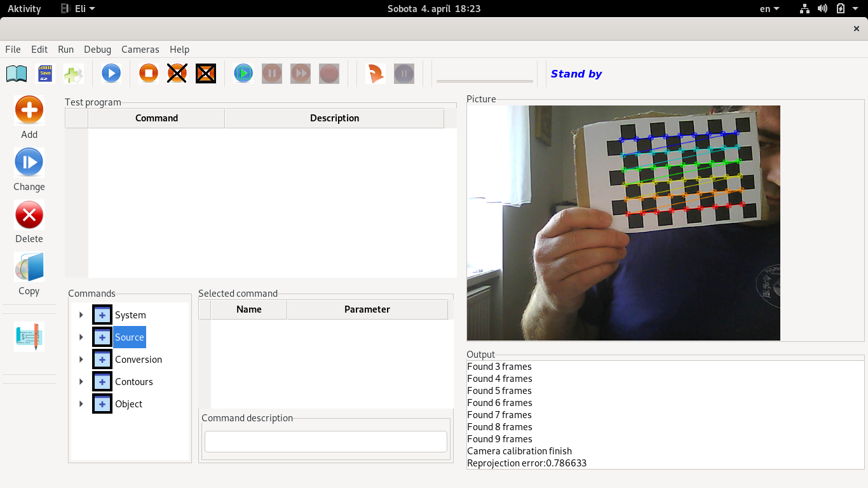Viewport: 868px width, 488px height.
Task: Click the Copy icon in sidebar
Action: click(x=29, y=267)
